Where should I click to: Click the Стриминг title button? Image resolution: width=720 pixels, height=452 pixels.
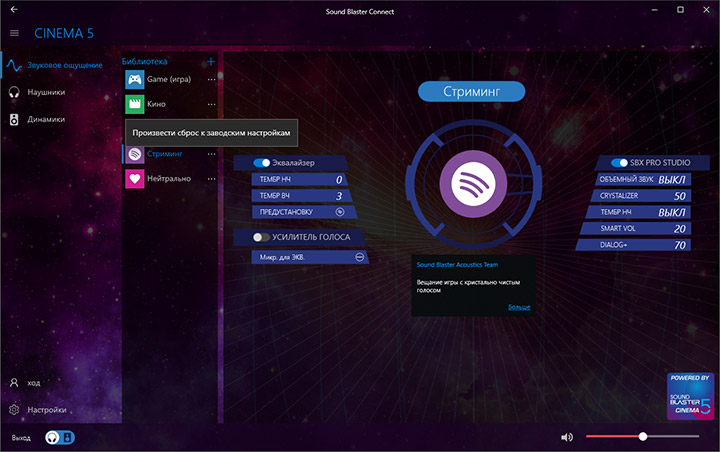[472, 91]
